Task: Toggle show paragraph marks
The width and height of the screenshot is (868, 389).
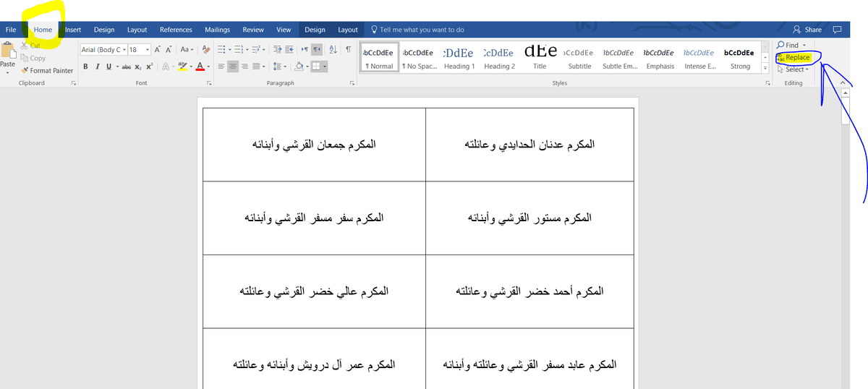Action: click(348, 50)
